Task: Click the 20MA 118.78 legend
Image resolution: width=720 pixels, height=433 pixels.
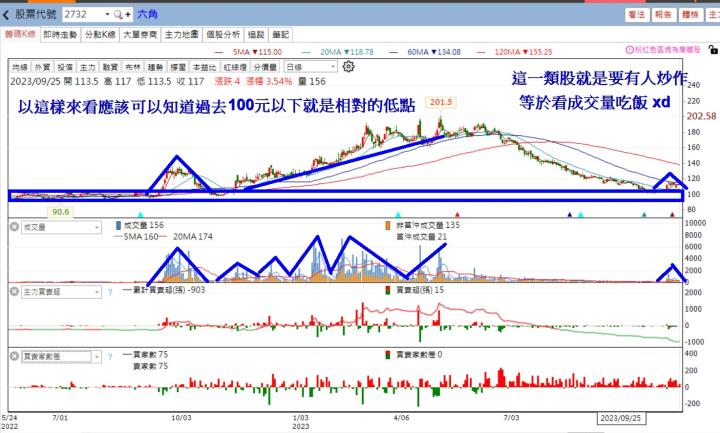Action: [338, 52]
